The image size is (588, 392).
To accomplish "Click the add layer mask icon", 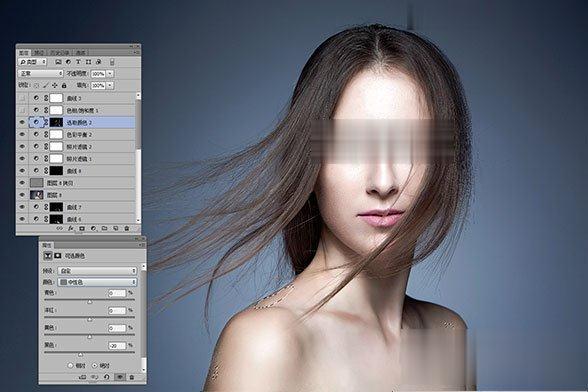I will click(82, 228).
